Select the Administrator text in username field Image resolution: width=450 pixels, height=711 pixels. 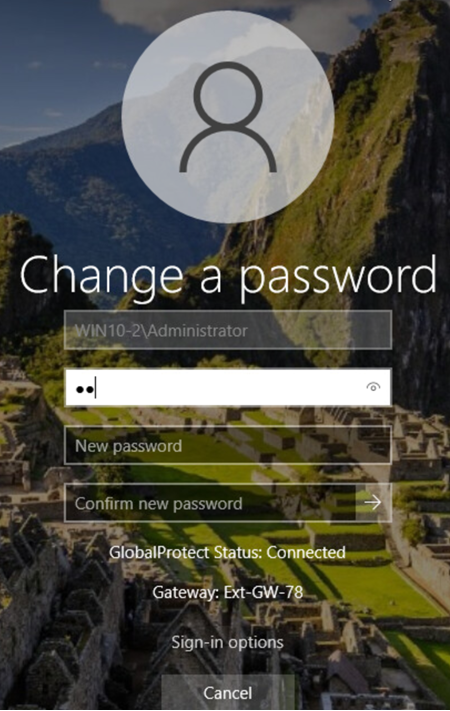pyautogui.click(x=197, y=330)
